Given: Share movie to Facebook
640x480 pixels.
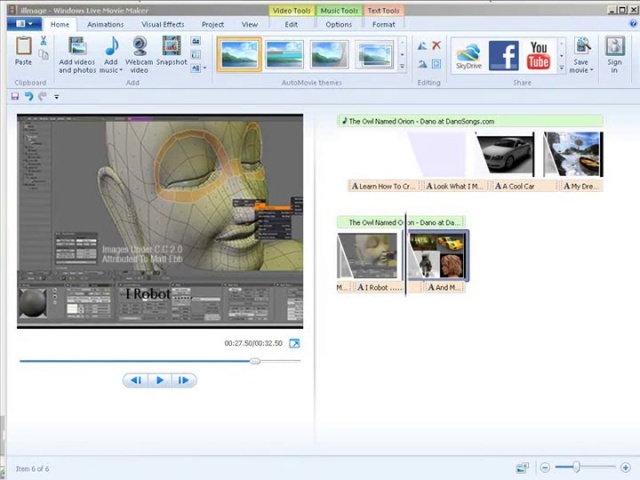Looking at the screenshot, I should click(504, 56).
